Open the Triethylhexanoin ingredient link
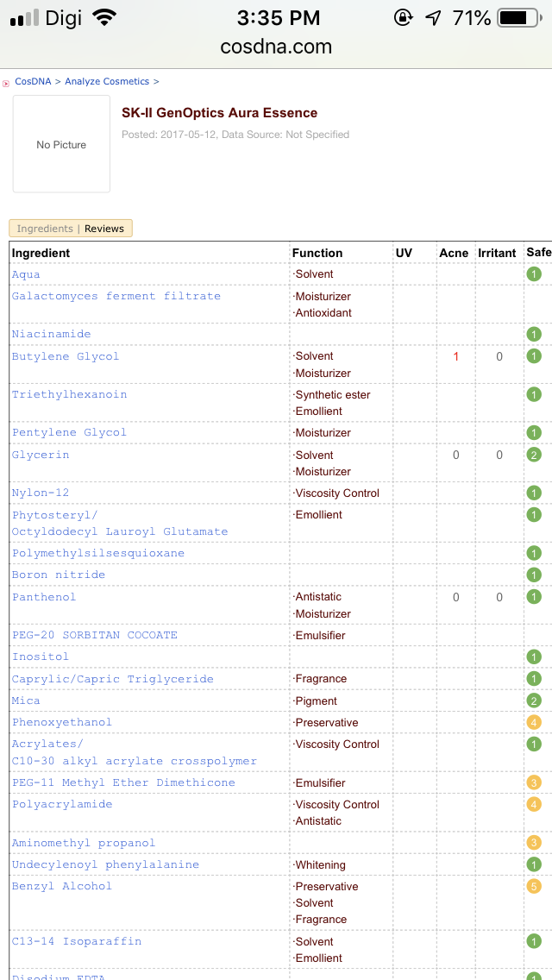 point(69,394)
